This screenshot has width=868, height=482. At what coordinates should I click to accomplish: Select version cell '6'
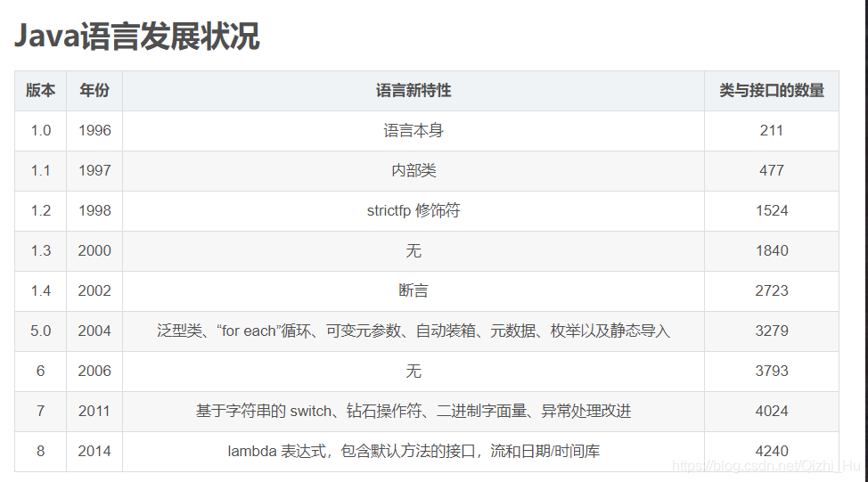click(40, 372)
